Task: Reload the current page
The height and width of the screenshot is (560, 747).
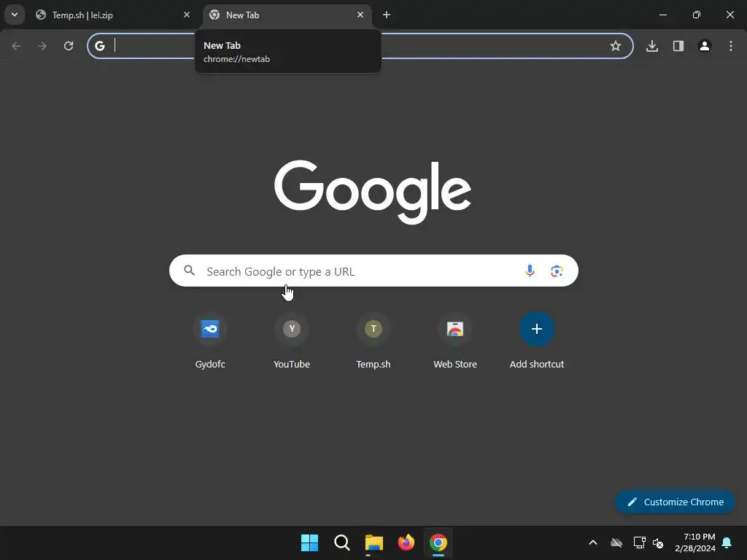Action: coord(69,46)
